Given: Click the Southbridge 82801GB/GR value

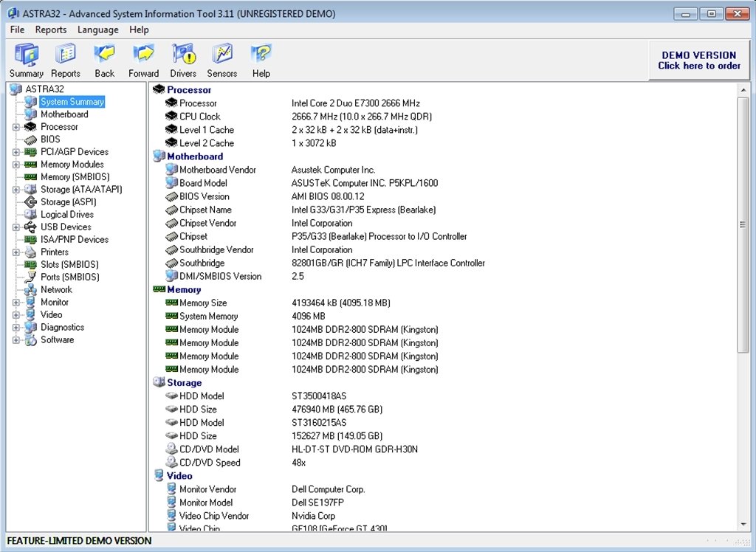Looking at the screenshot, I should [388, 263].
